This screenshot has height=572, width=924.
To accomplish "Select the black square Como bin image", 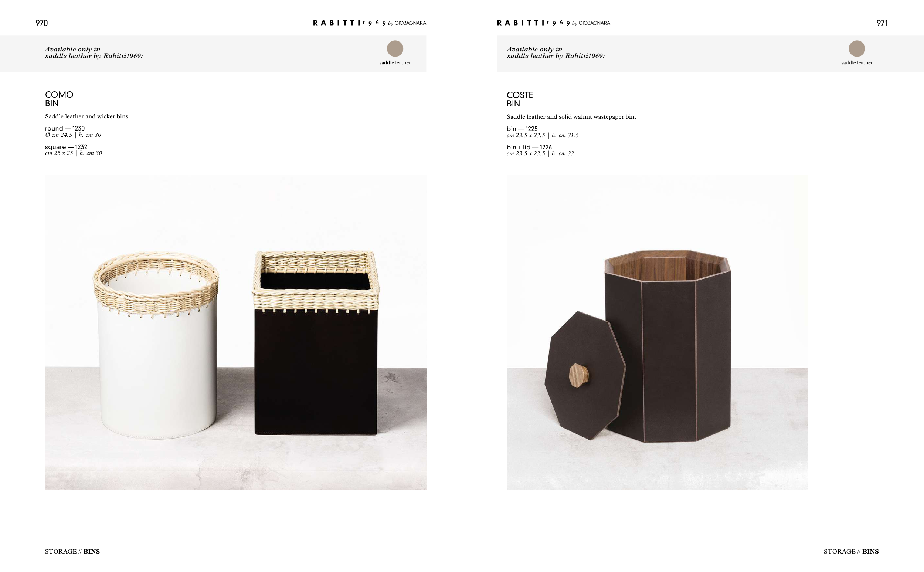I will point(316,342).
